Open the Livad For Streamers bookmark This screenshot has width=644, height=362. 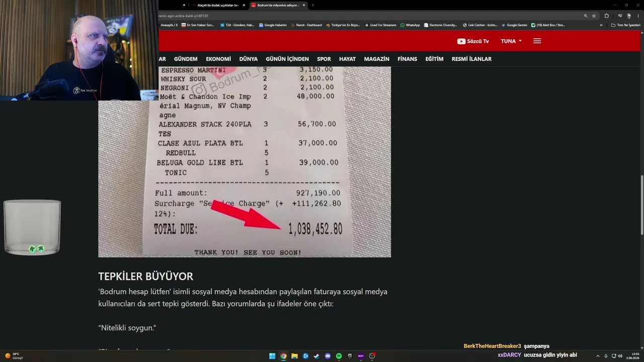pyautogui.click(x=380, y=25)
